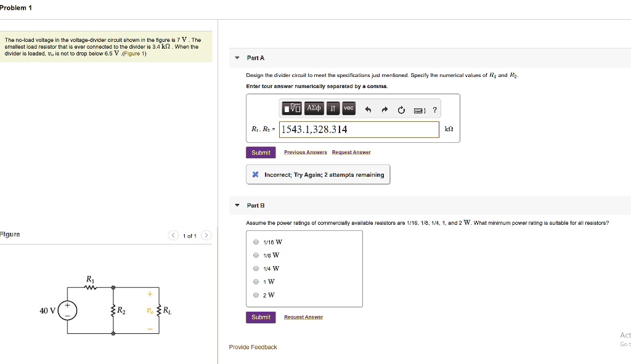
Task: Click Provide Feedback at the bottom
Action: click(253, 347)
